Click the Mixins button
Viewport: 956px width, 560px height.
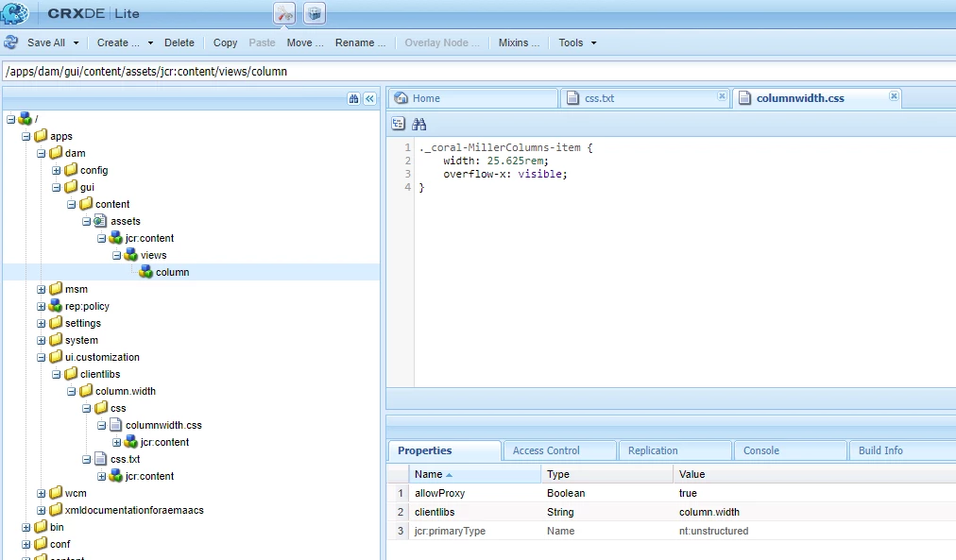tap(519, 42)
